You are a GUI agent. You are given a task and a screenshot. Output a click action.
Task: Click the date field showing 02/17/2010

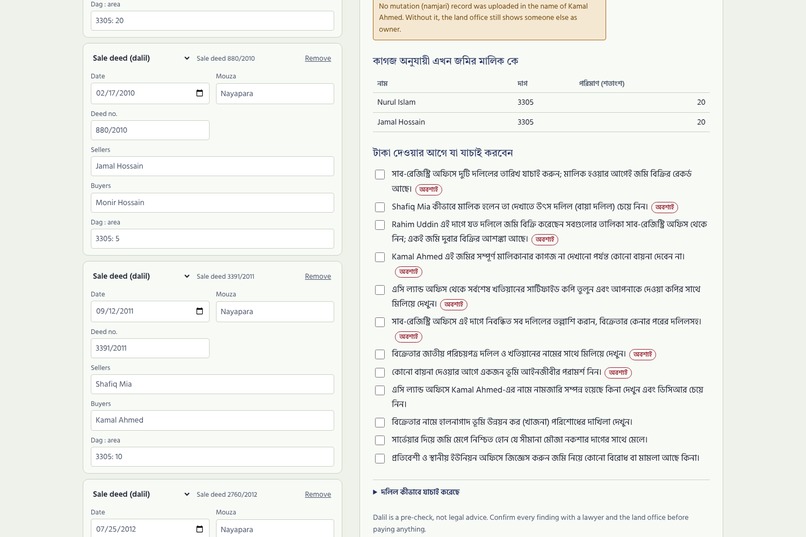point(150,94)
